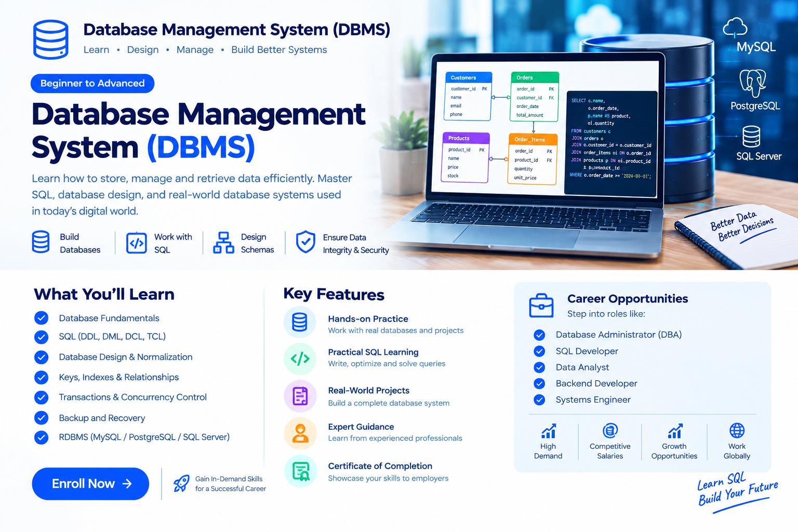Image resolution: width=798 pixels, height=532 pixels.
Task: Click the Career Opportunities briefcase icon
Action: click(541, 305)
